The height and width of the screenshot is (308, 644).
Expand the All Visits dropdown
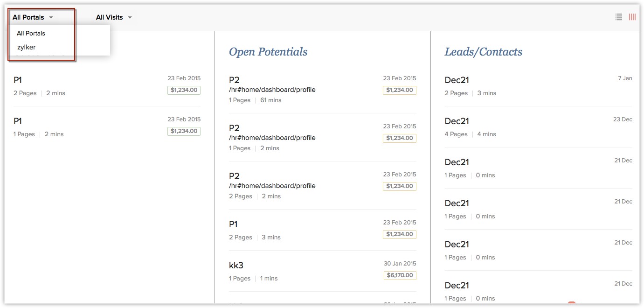(x=114, y=18)
